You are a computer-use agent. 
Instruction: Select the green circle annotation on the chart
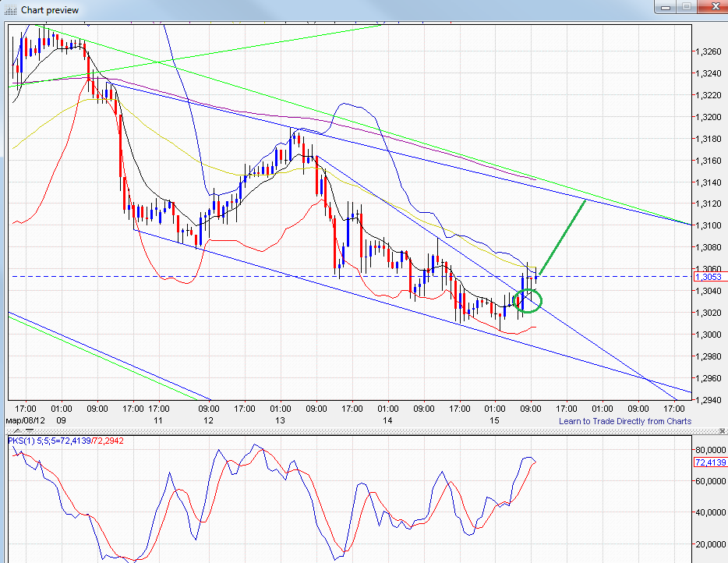coord(527,300)
